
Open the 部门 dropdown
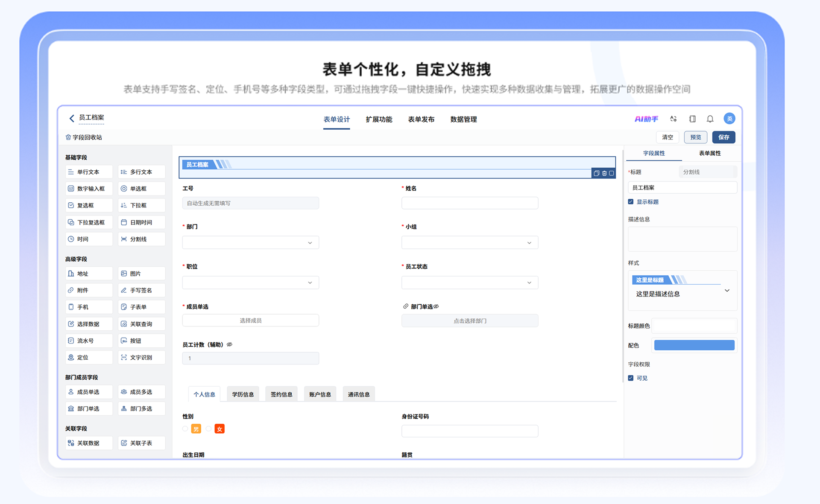(251, 243)
